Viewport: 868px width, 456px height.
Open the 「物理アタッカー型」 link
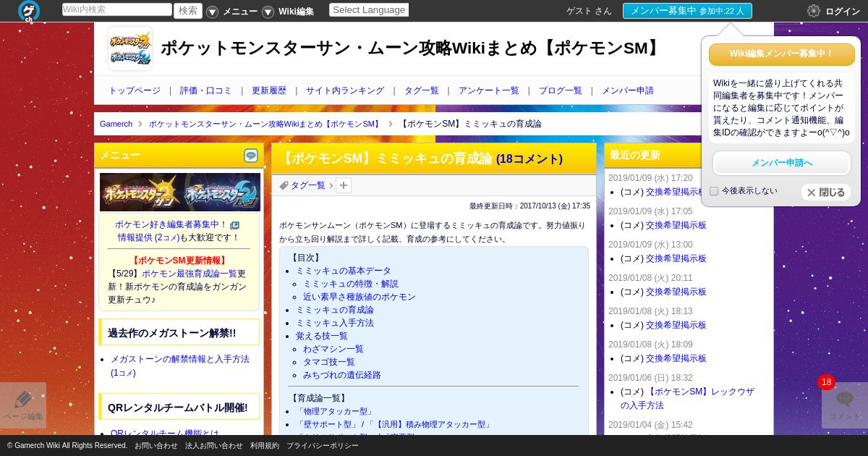[x=335, y=411]
